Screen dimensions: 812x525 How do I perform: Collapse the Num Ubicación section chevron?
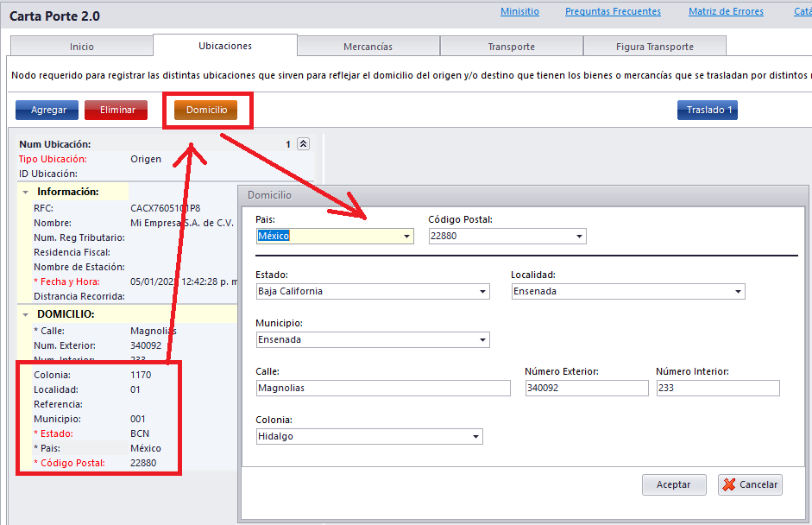303,144
